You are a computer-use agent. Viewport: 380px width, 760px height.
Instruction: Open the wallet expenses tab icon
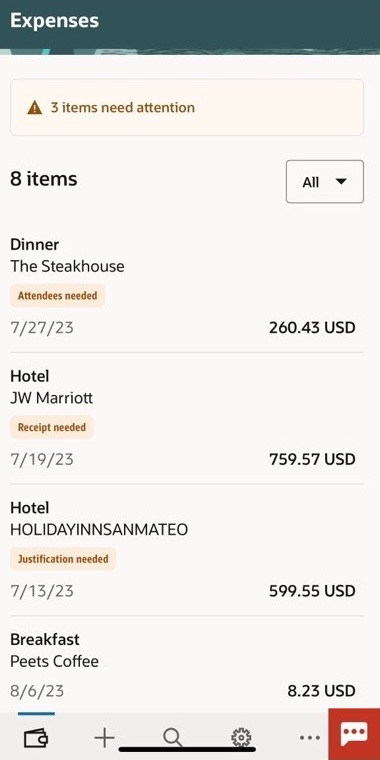click(x=36, y=738)
